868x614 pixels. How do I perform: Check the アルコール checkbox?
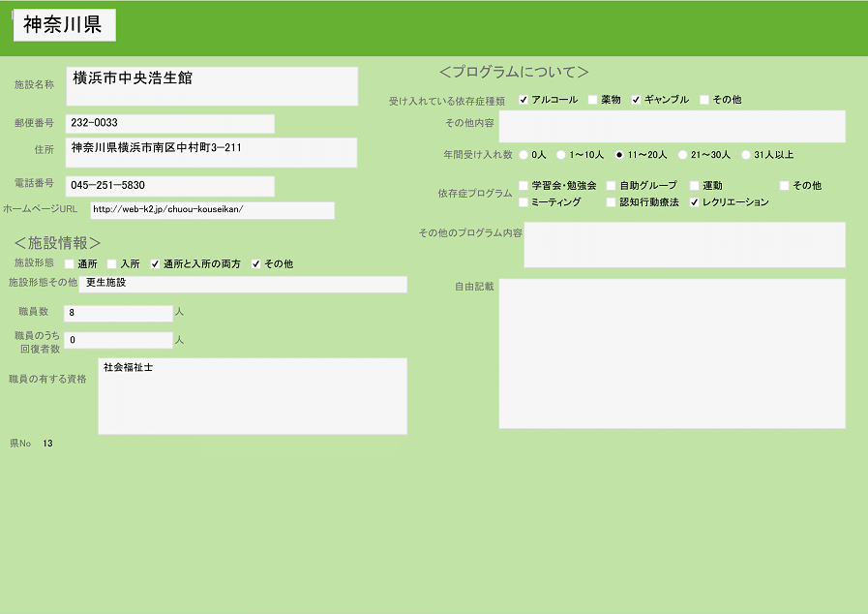[x=524, y=100]
